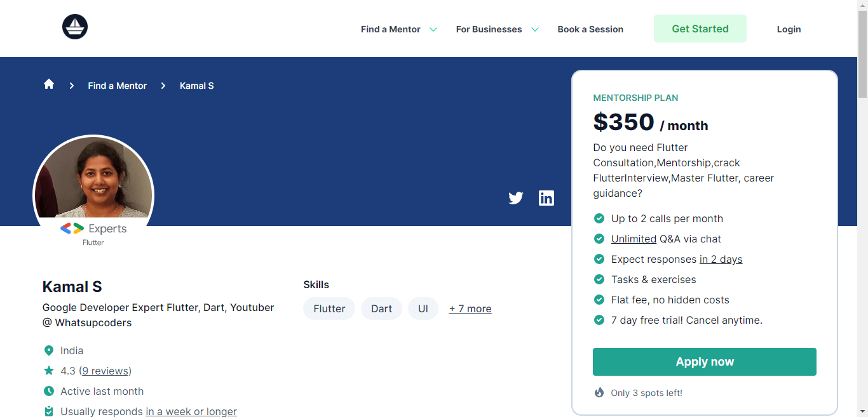Click the calendar icon beside Usually responds
Screen dimensions: 868x417
tap(49, 411)
